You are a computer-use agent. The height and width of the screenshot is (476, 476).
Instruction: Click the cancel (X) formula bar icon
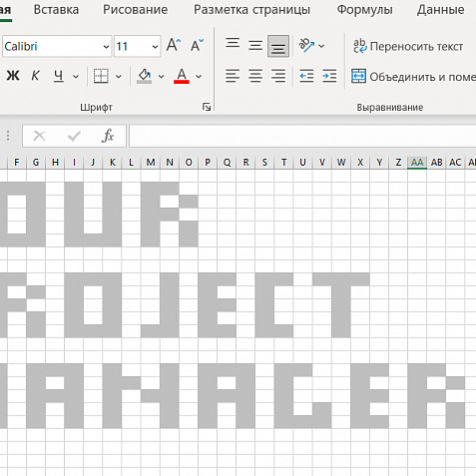coord(39,136)
